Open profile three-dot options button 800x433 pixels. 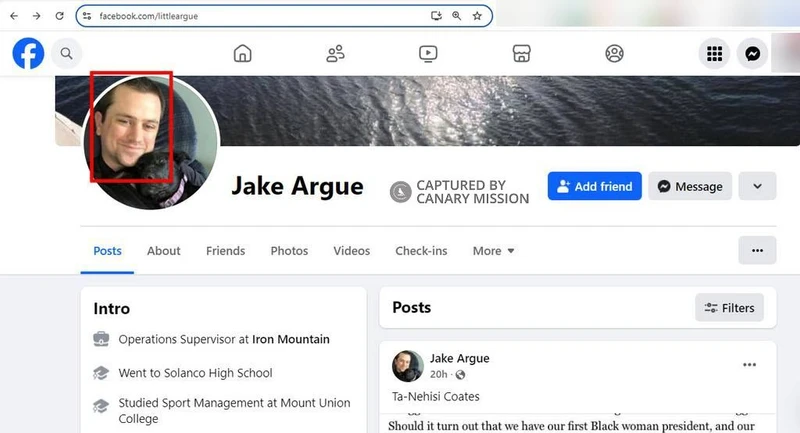(757, 250)
